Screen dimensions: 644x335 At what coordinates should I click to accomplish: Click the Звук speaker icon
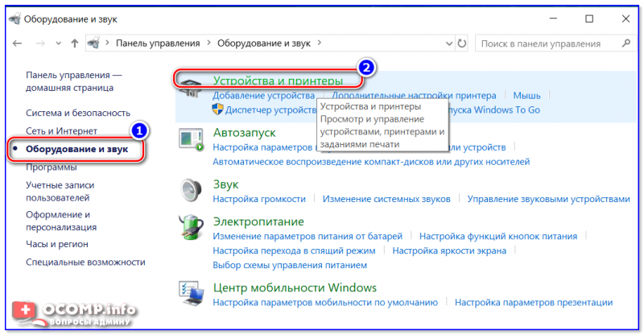[x=191, y=190]
